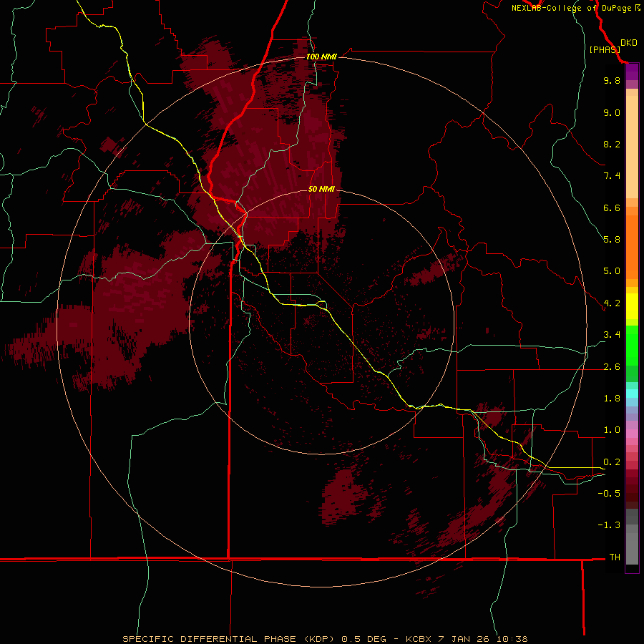The image size is (644, 644).
Task: Click the 9.8 value on the color scale
Action: pyautogui.click(x=612, y=80)
